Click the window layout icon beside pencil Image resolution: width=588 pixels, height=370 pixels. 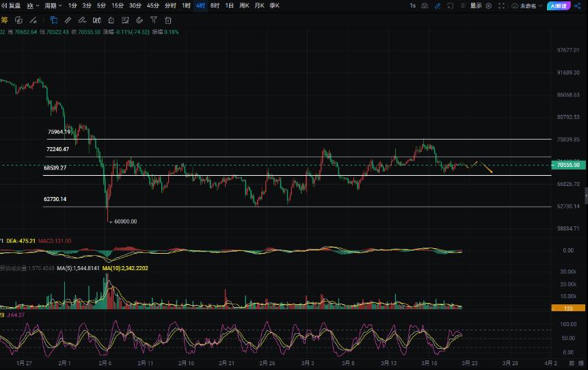450,5
